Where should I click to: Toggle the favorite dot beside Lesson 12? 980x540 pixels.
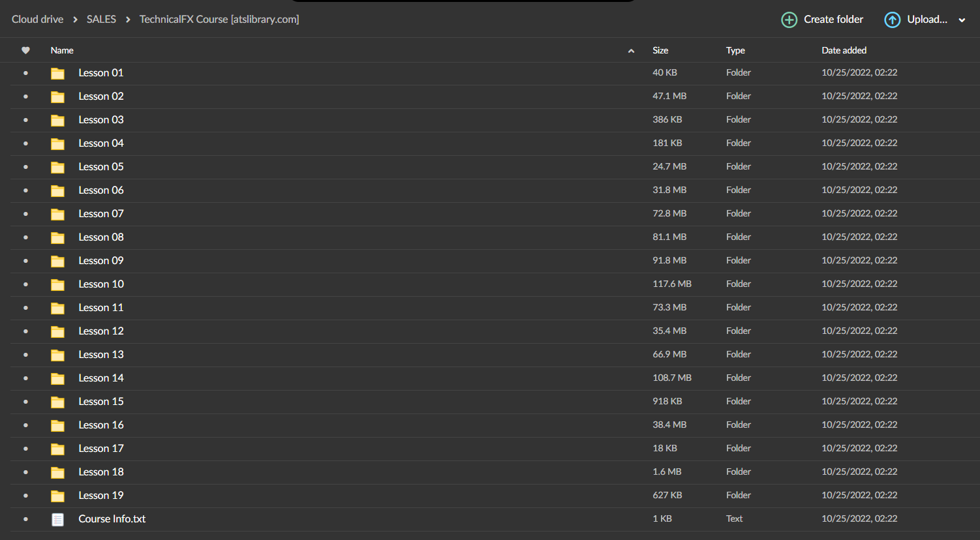[25, 331]
